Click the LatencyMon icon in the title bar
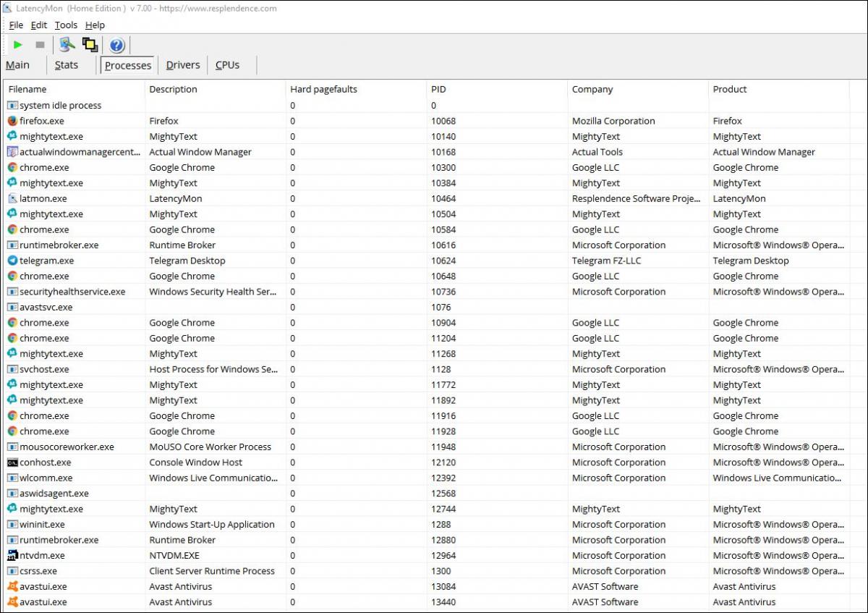The image size is (868, 613). (x=7, y=9)
